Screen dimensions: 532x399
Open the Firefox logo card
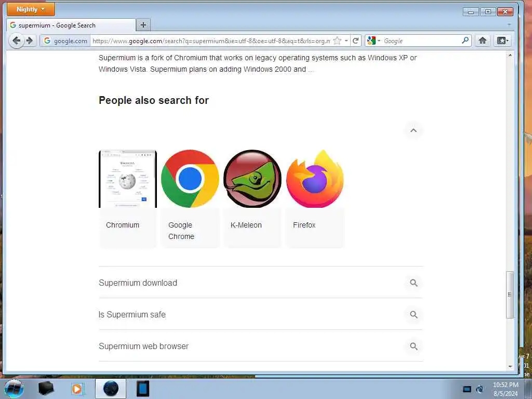click(x=315, y=179)
